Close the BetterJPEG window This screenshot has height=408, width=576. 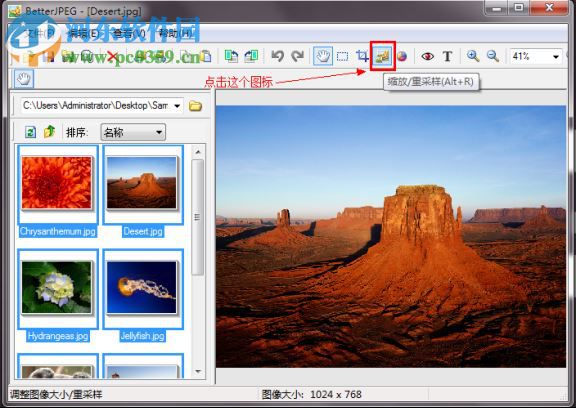tap(549, 7)
